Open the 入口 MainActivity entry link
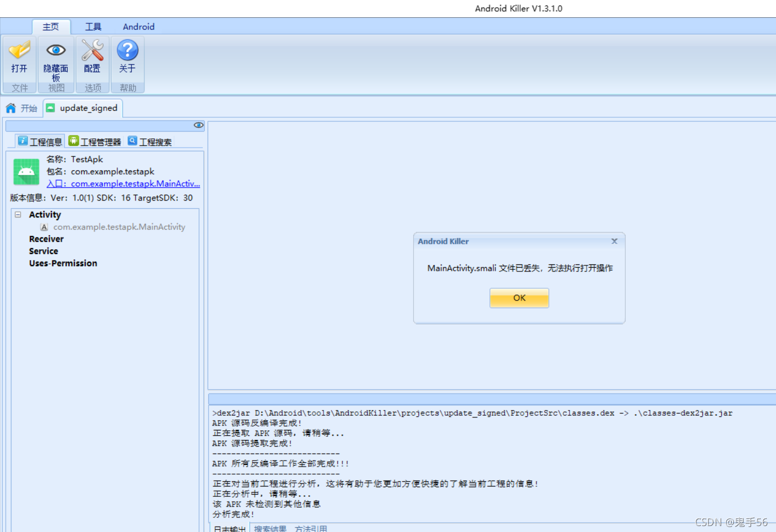 [x=123, y=184]
